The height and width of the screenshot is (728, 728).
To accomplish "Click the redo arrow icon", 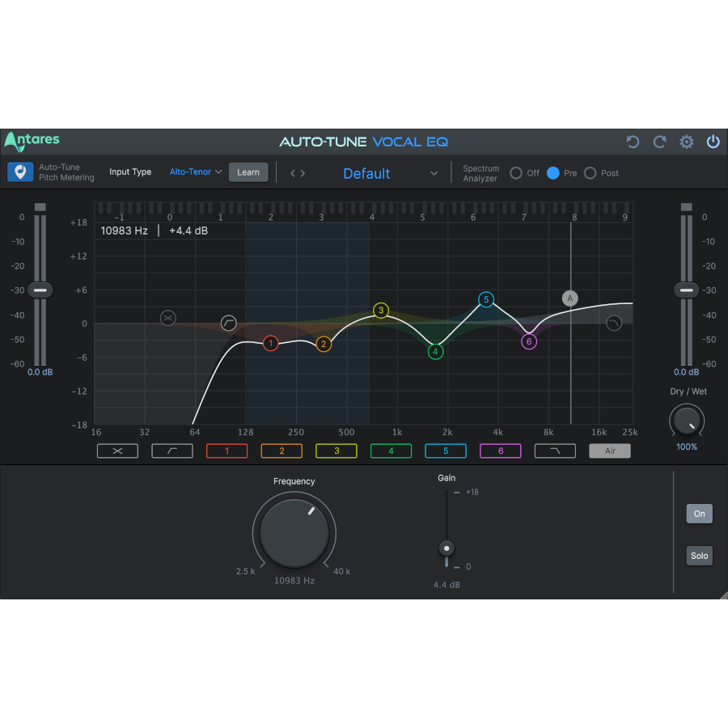I will 659,142.
